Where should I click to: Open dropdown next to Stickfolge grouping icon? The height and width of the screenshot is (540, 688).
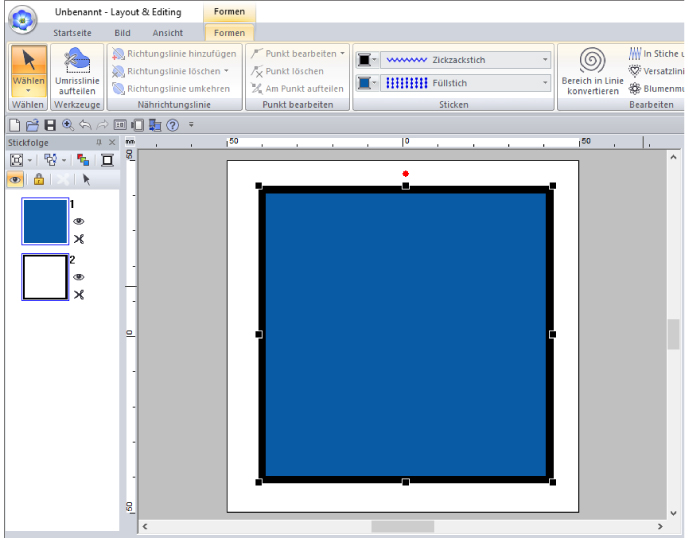coord(64,160)
